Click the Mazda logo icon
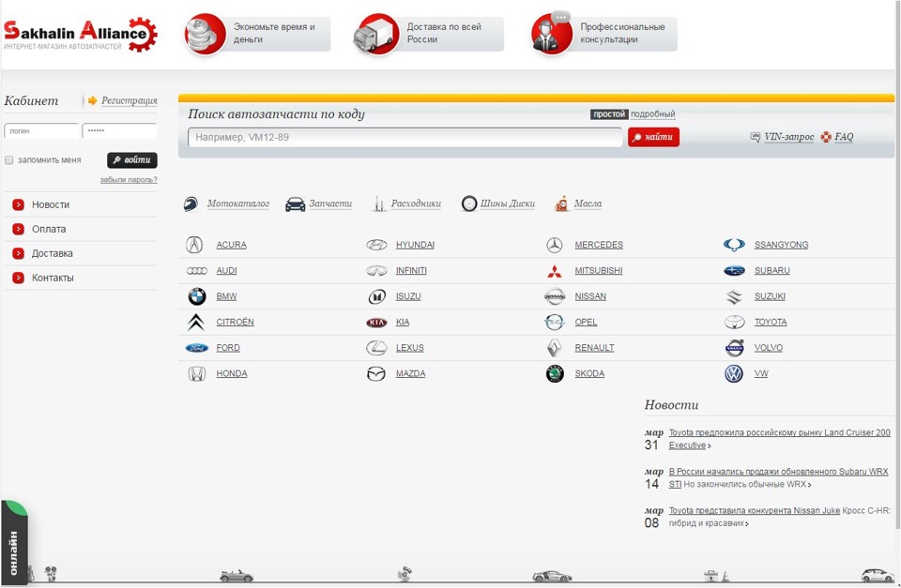The image size is (901, 588). [375, 374]
